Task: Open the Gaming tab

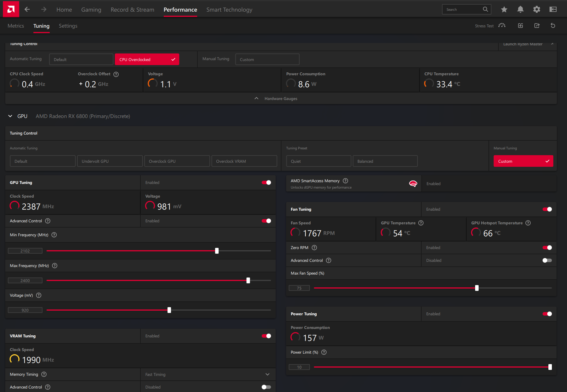Action: click(91, 10)
